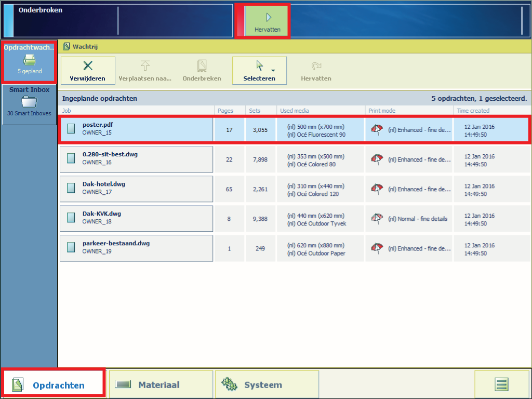Click the Verplaatsen naar toolbar button
532x399 pixels.
145,71
